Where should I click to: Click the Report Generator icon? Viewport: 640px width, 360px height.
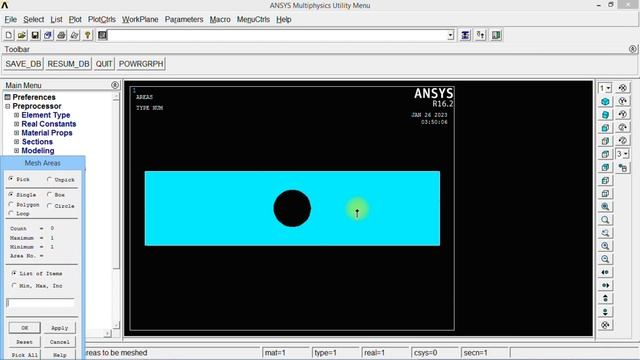click(74, 36)
